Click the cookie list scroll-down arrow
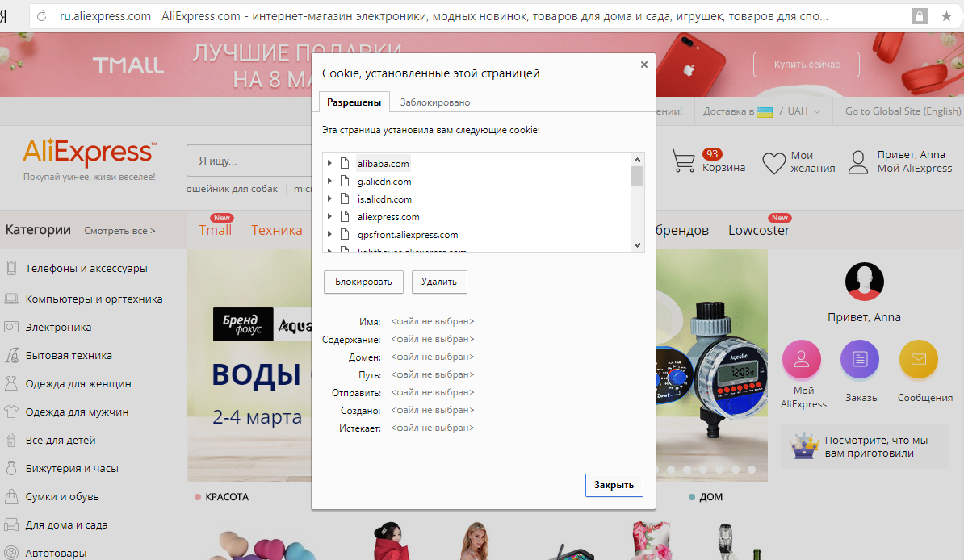964x560 pixels. click(637, 244)
